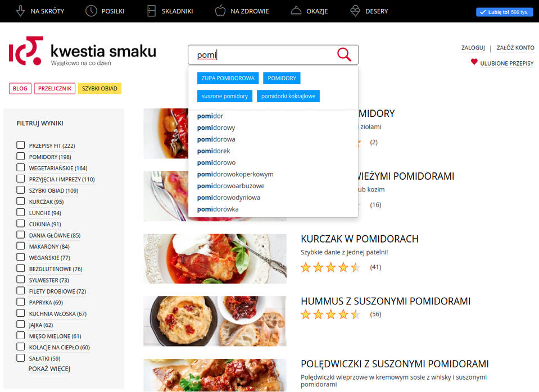The width and height of the screenshot is (539, 392).
Task: Open Ulubione przepisy
Action: pos(507,63)
